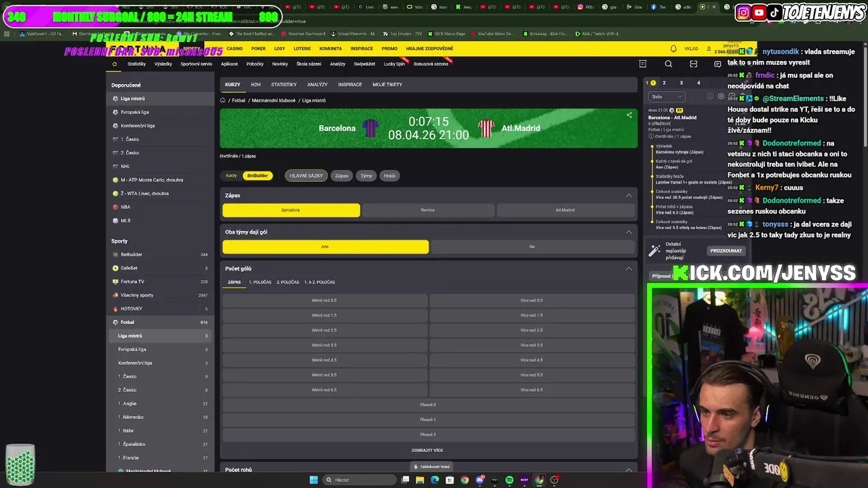Viewport: 868px width, 488px height.
Task: Open the CASINO top menu
Action: pos(235,49)
